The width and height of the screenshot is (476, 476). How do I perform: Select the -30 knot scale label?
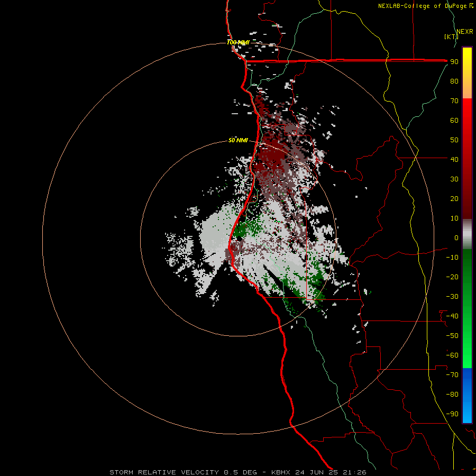tap(452, 297)
